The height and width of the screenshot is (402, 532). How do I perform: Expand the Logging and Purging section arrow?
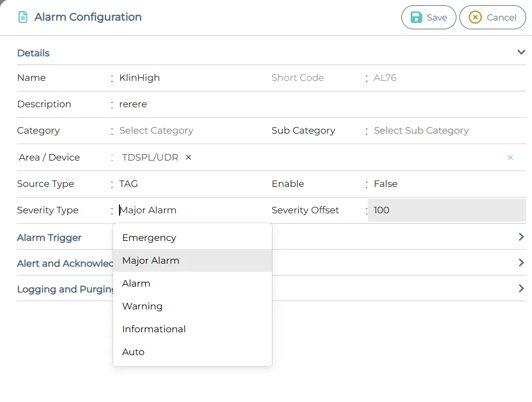pos(521,288)
